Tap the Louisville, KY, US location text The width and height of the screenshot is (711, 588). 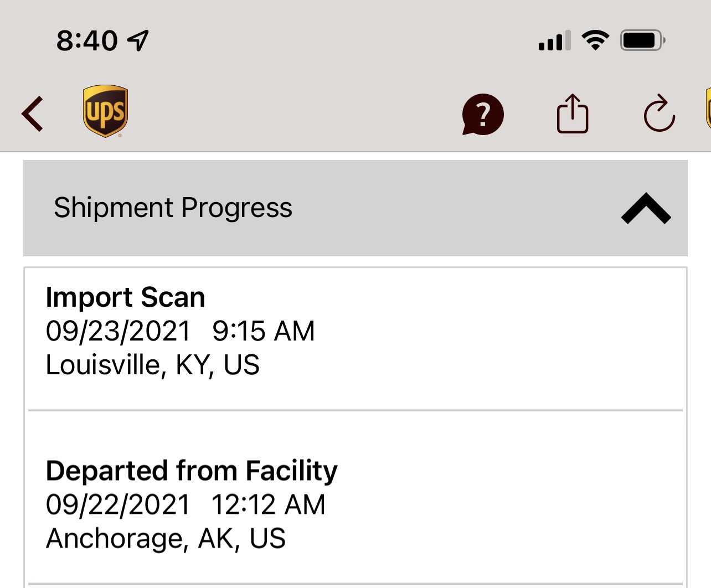point(153,365)
